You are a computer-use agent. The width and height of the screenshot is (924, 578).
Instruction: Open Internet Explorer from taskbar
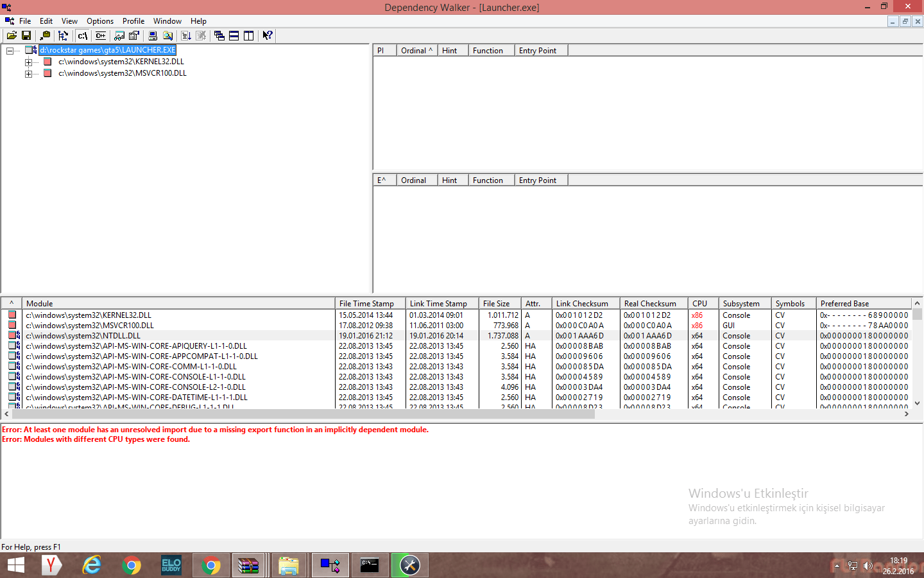point(92,565)
